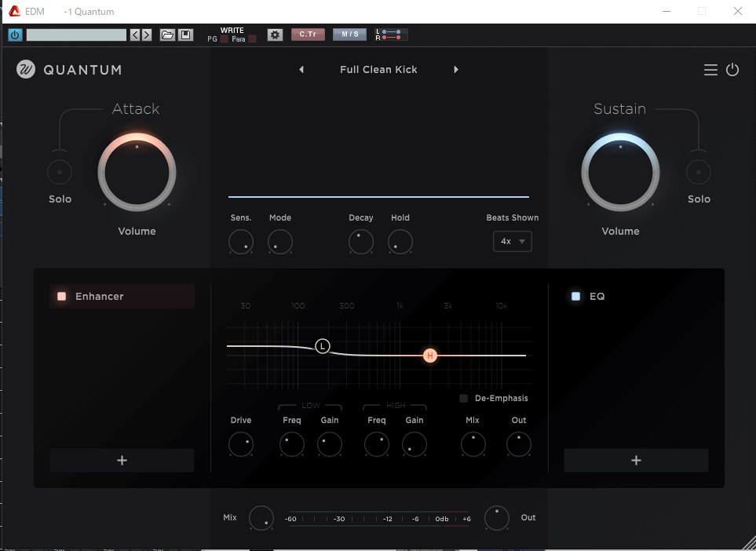Click the Quantum W logo icon
Image resolution: width=756 pixels, height=551 pixels.
(26, 69)
